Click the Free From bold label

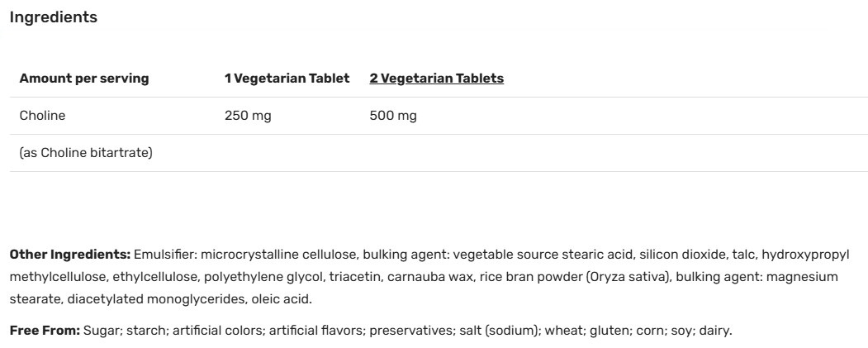45,331
